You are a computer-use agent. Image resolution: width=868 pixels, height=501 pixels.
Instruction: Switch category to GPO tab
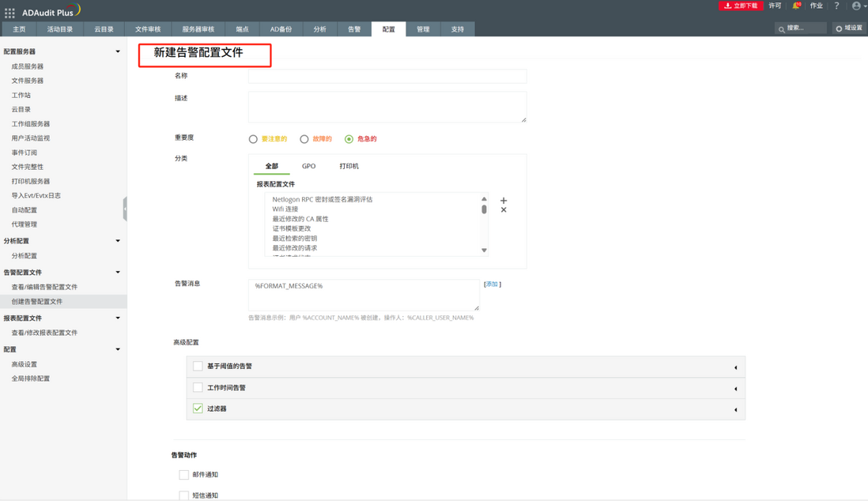(x=309, y=166)
